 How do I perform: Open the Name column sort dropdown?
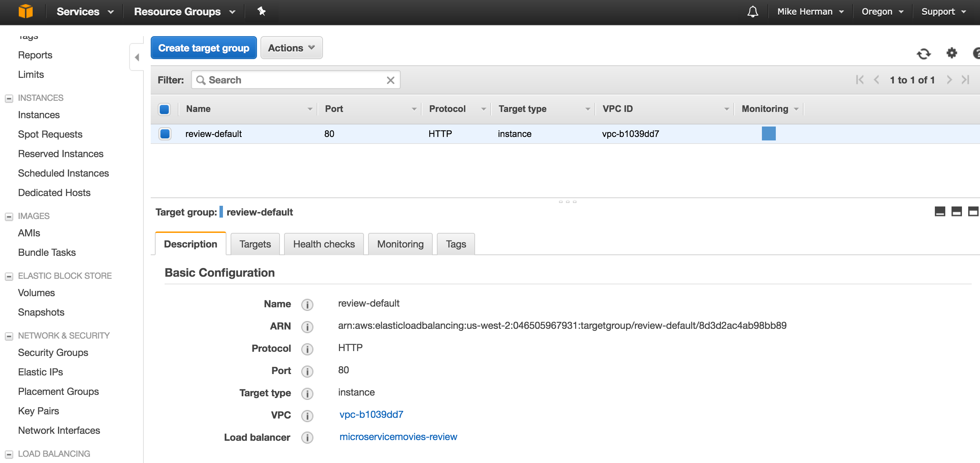click(x=310, y=109)
